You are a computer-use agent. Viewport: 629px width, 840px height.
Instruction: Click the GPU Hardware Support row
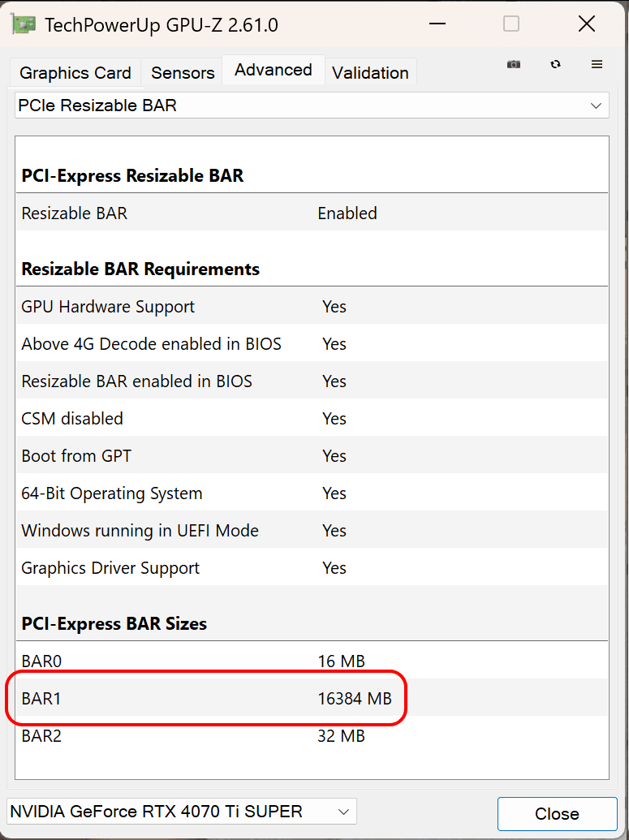pos(312,307)
